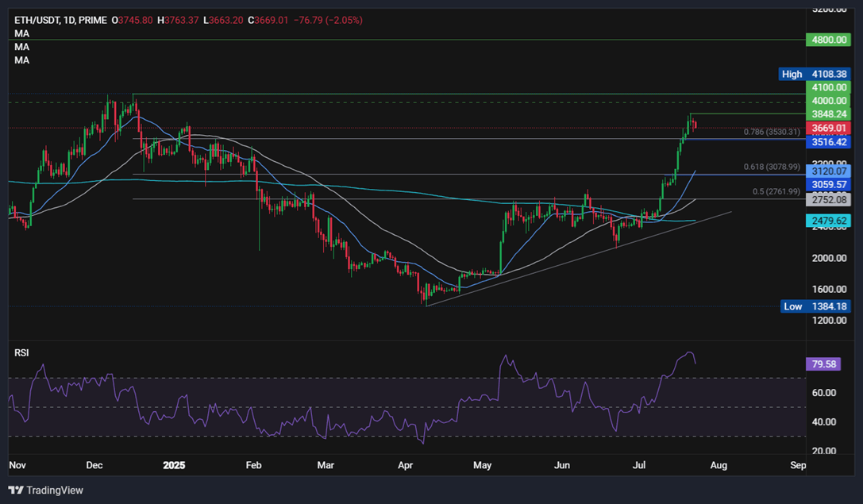
Task: Select the third MA indicator label
Action: pyautogui.click(x=21, y=60)
